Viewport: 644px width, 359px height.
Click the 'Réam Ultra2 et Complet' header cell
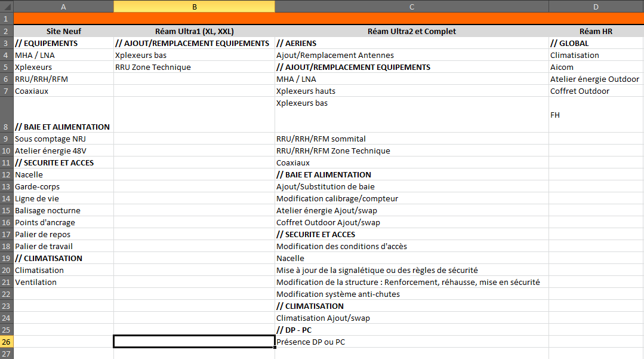pos(411,31)
